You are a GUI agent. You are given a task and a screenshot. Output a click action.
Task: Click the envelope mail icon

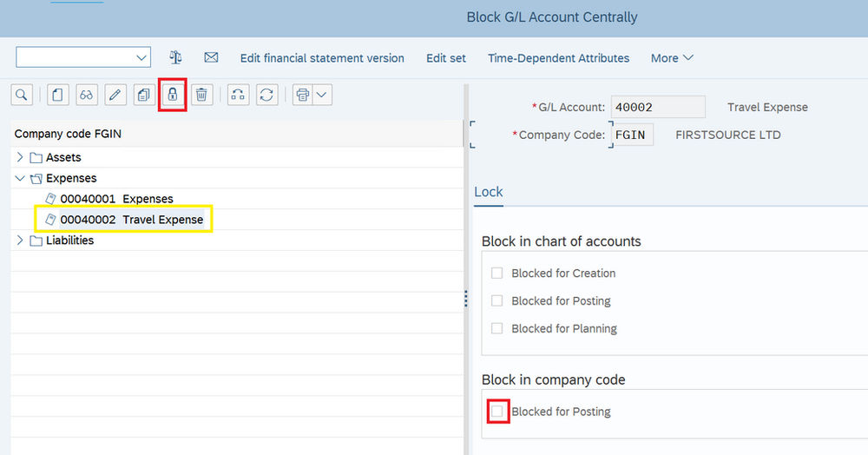point(211,58)
